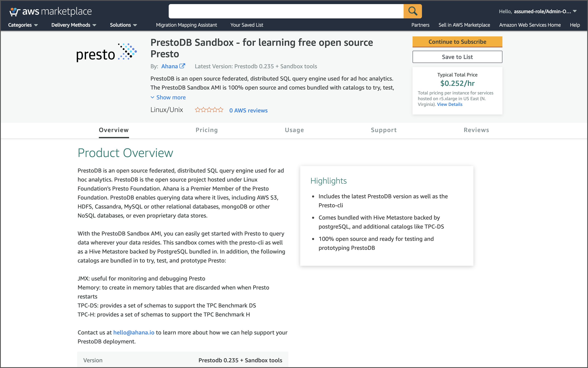Open the Categories dropdown menu
This screenshot has height=368, width=588.
click(23, 25)
